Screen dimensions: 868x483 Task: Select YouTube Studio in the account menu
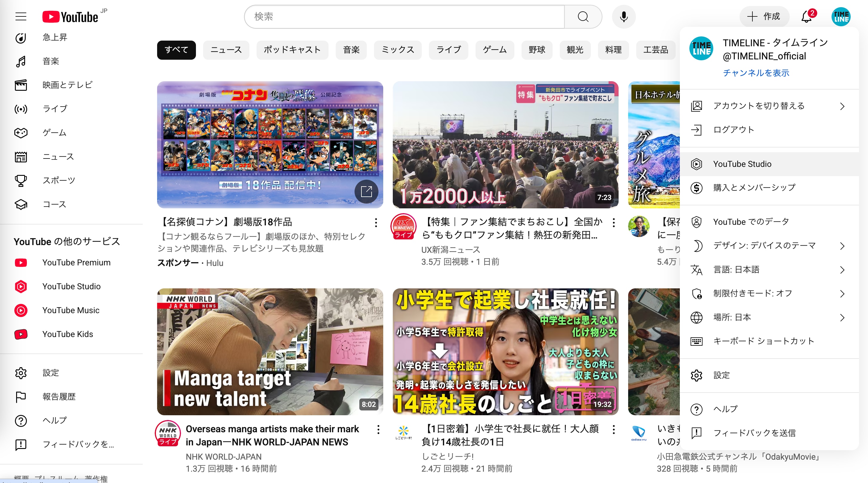click(x=769, y=164)
